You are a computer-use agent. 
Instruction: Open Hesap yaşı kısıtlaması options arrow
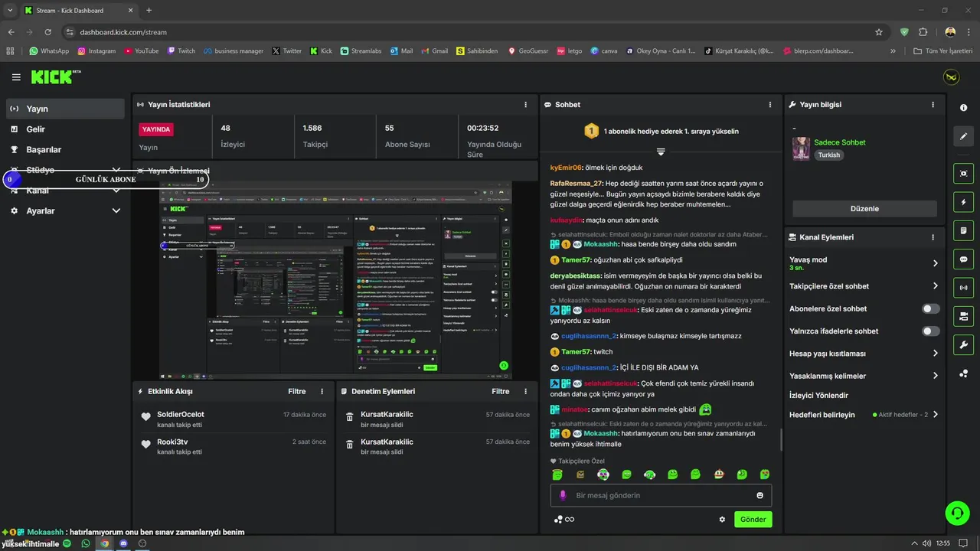coord(935,354)
